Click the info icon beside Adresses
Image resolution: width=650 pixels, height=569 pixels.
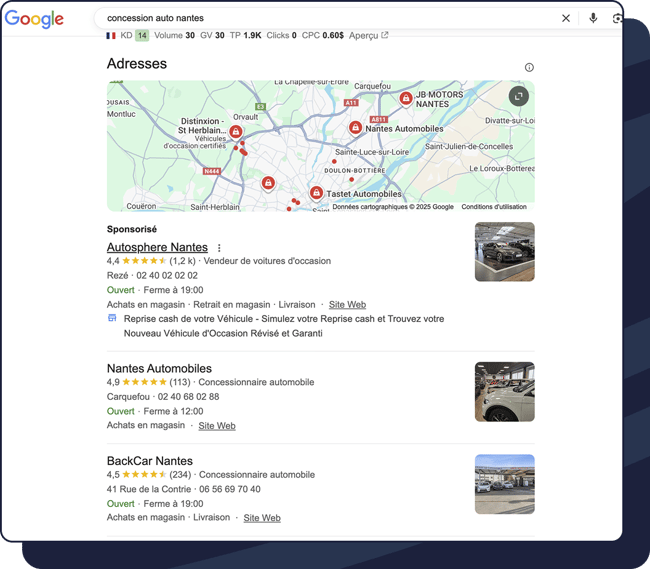click(x=529, y=68)
